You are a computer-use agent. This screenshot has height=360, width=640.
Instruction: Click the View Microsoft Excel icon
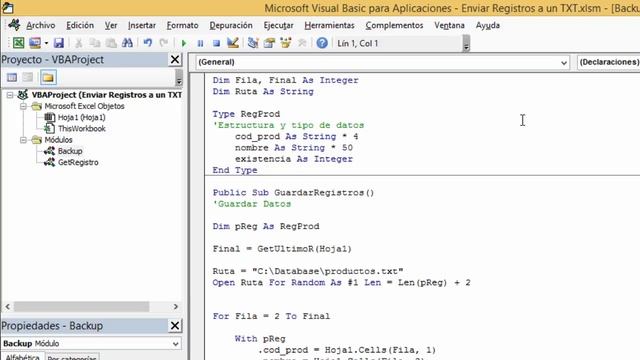(x=18, y=43)
